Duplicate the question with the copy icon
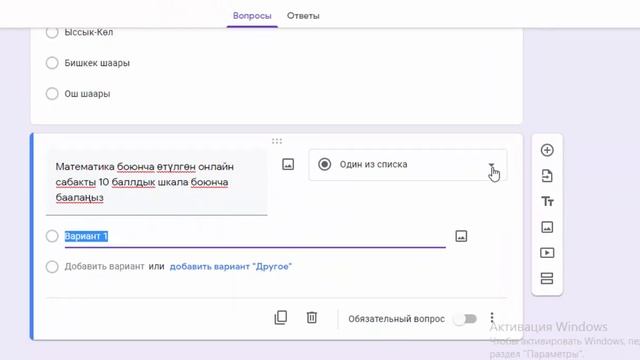 pyautogui.click(x=281, y=318)
